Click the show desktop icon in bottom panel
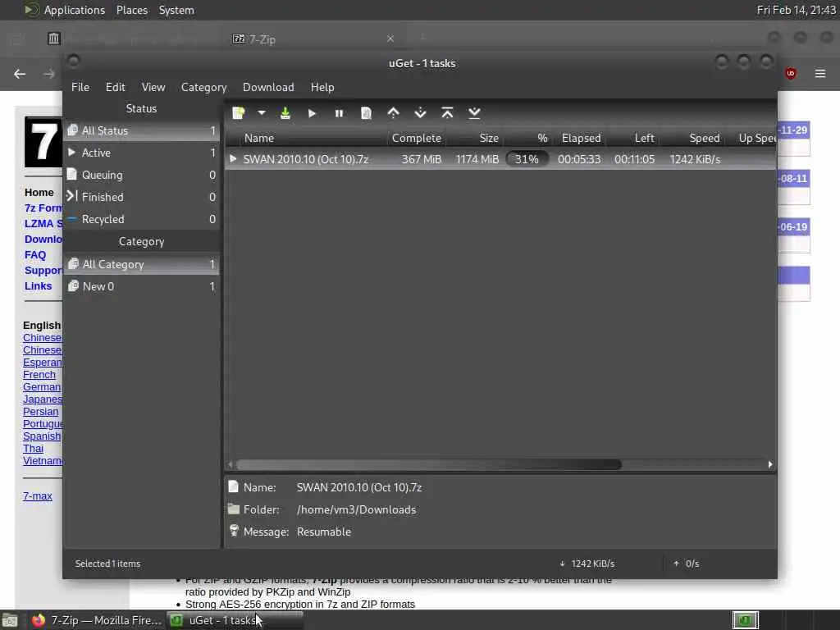 click(x=10, y=621)
